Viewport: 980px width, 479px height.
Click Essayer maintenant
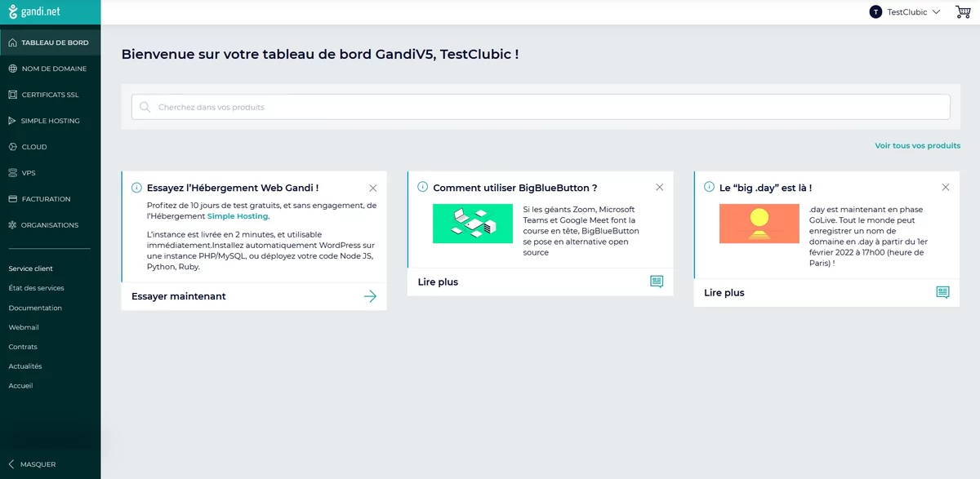tap(179, 296)
